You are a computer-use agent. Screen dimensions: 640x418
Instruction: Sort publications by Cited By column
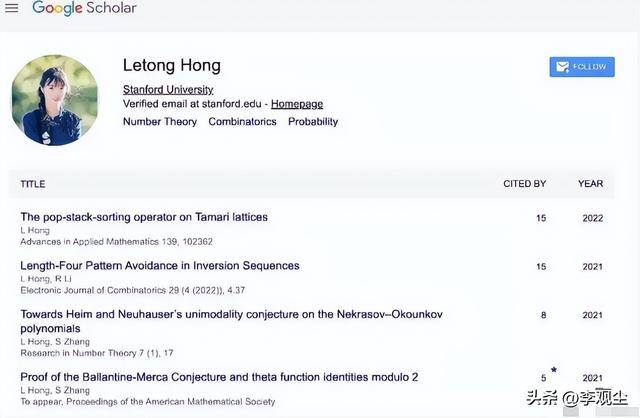pos(524,184)
